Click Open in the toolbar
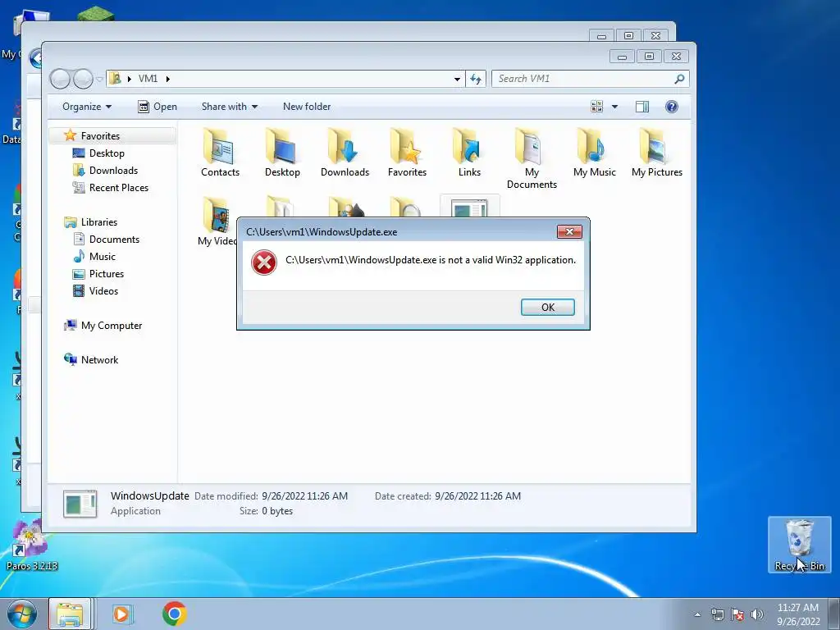Viewport: 840px width, 630px height. [157, 107]
